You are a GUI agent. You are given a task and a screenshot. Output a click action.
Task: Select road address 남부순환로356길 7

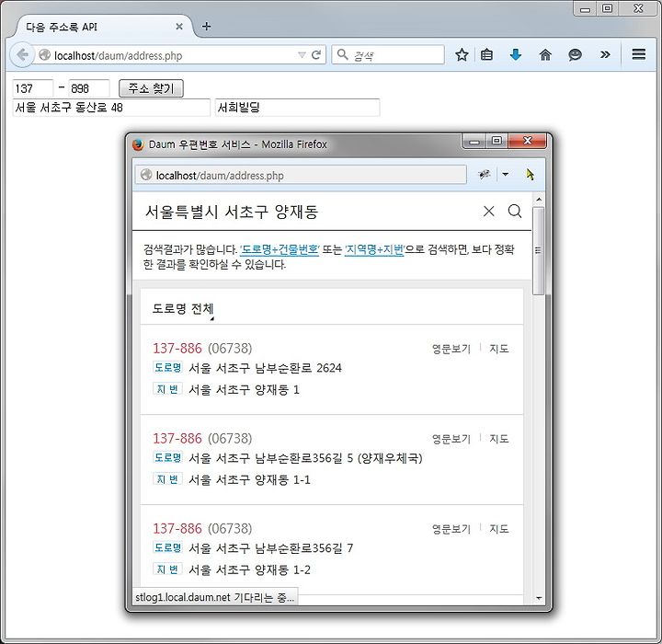click(x=270, y=548)
